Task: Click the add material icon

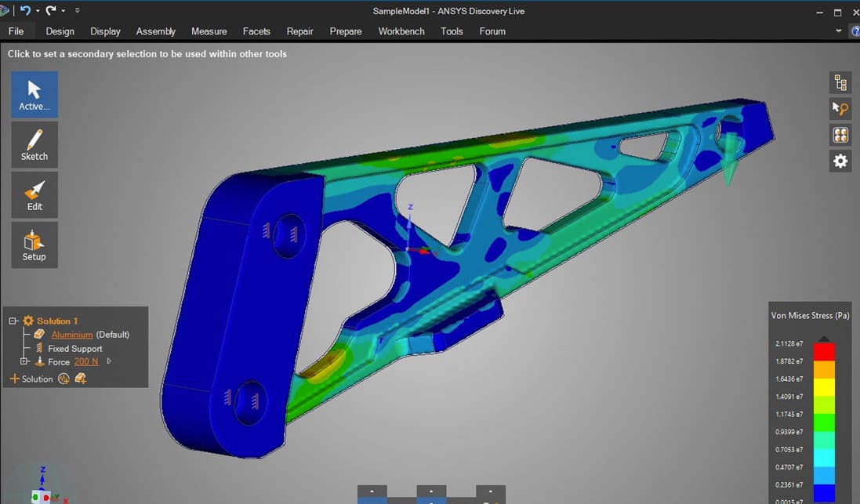Action: (x=81, y=379)
